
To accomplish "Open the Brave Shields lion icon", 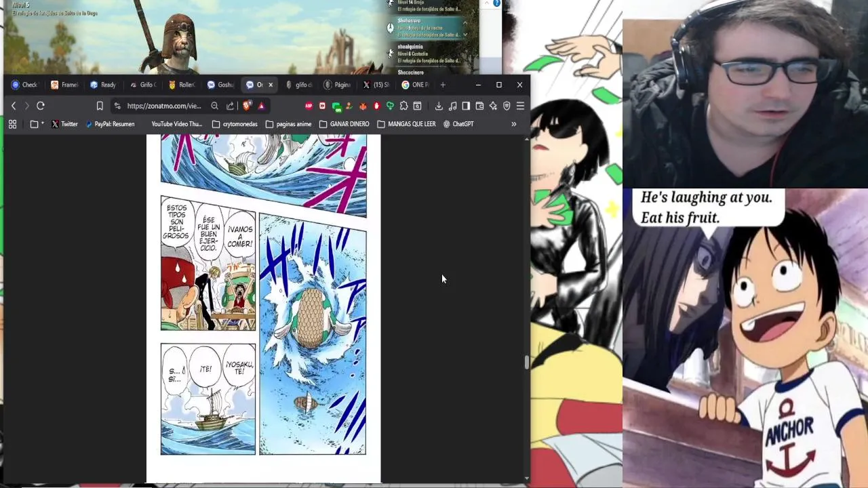I will pos(247,106).
